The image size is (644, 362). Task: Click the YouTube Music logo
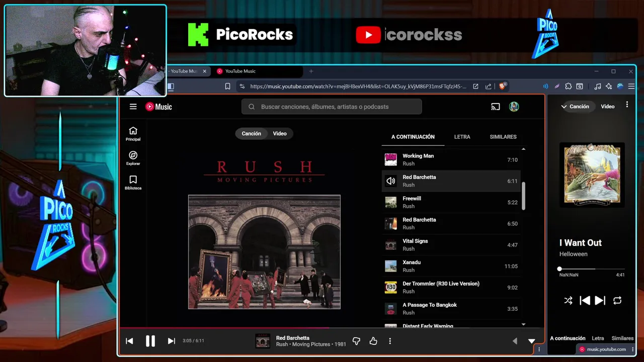pyautogui.click(x=158, y=107)
